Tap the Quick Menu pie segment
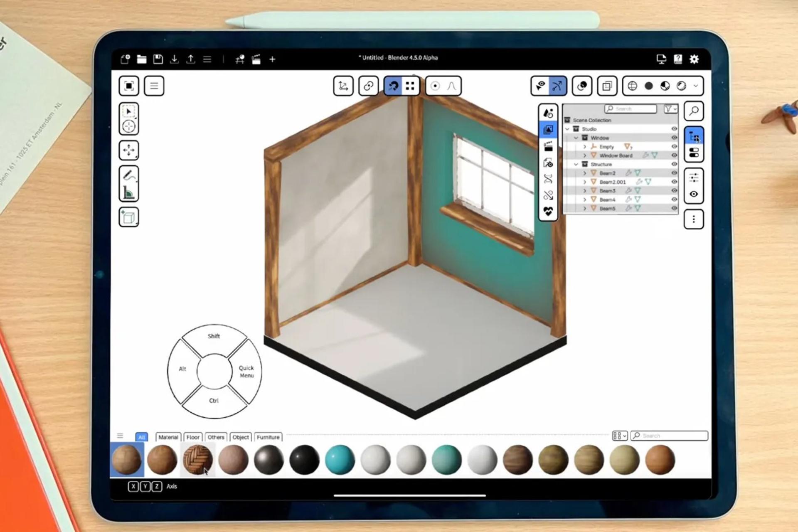The image size is (798, 532). (246, 371)
